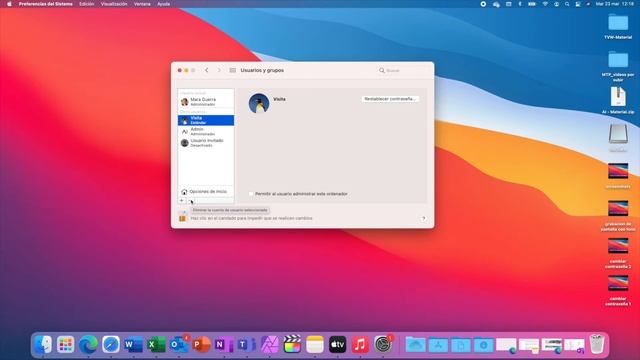Remove selected user with the minus button
Screen dimensions: 640x360
190,200
